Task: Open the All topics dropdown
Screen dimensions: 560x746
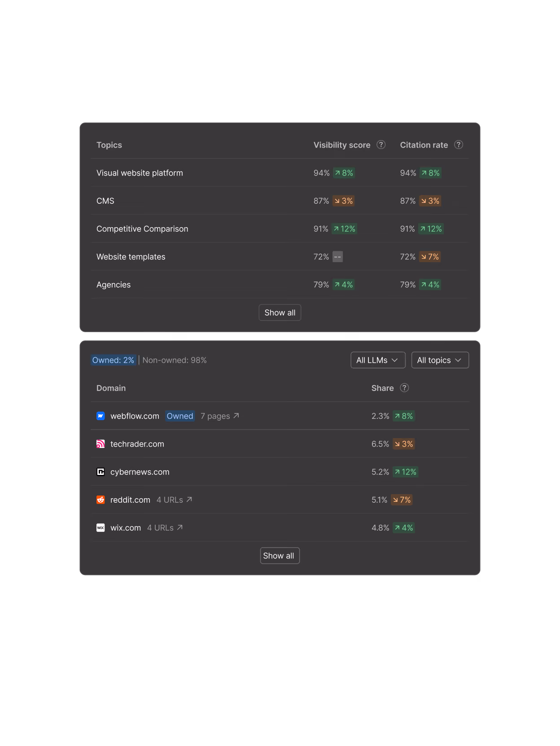Action: pos(440,360)
